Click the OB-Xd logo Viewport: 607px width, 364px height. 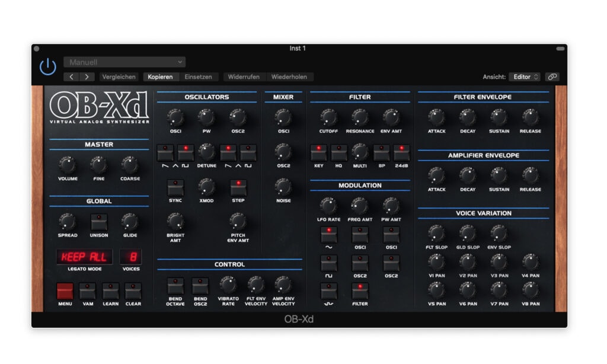[100, 107]
